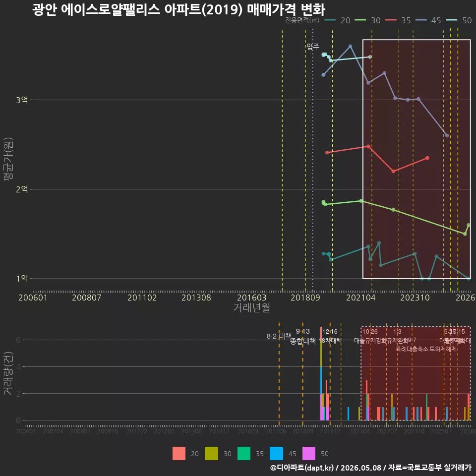Click '201308' on the price chart x-axis
The image size is (476, 476).
196,297
